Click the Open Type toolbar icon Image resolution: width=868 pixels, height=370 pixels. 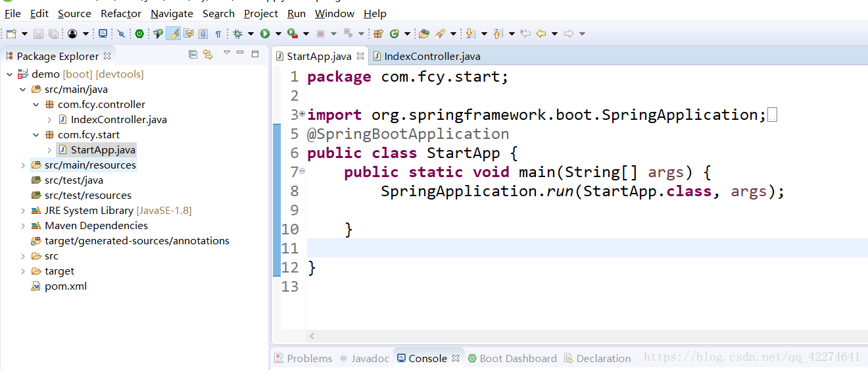(423, 34)
